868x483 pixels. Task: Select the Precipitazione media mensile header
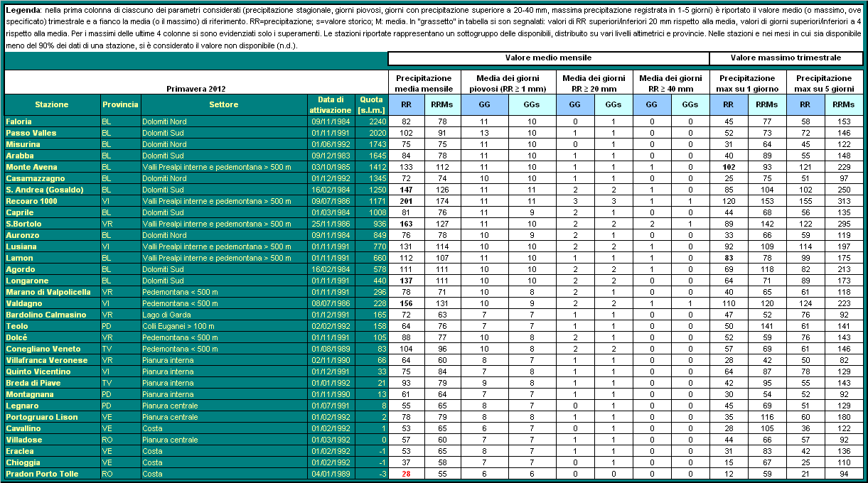pyautogui.click(x=424, y=83)
